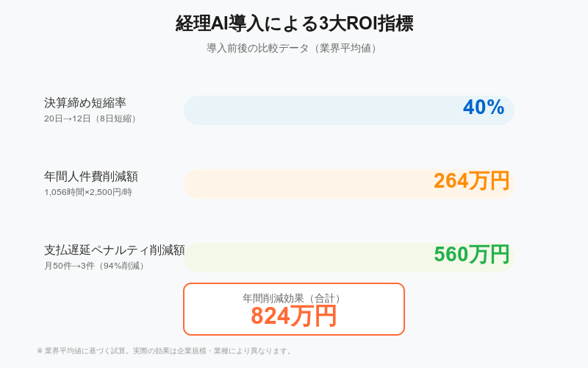588x368 pixels.
Task: Click the 40% value in blue bar
Action: (x=484, y=107)
